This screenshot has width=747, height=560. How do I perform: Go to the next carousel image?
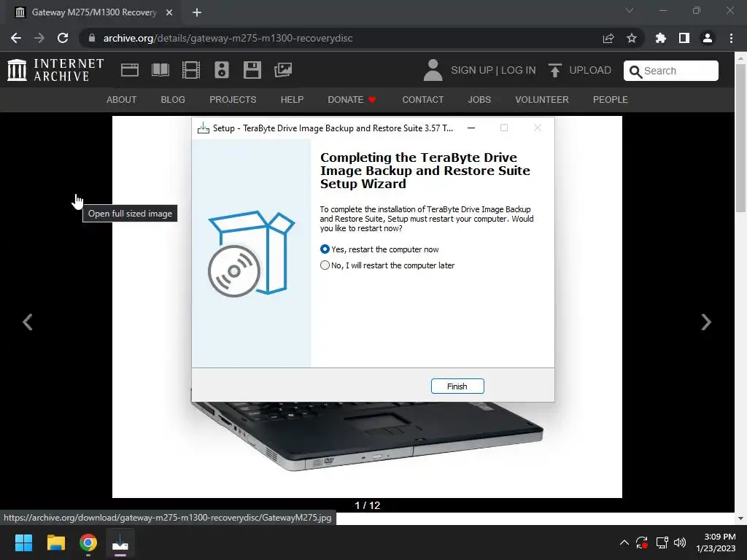[x=706, y=322]
